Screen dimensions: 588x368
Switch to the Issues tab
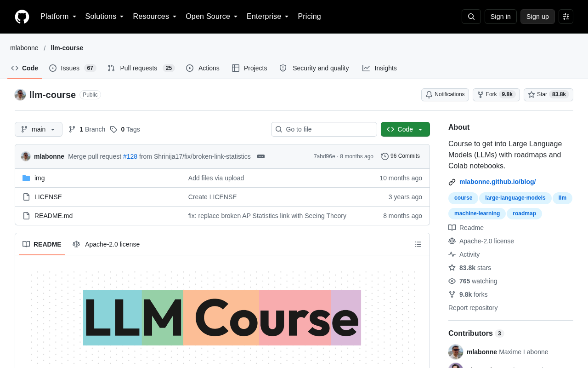pos(73,68)
